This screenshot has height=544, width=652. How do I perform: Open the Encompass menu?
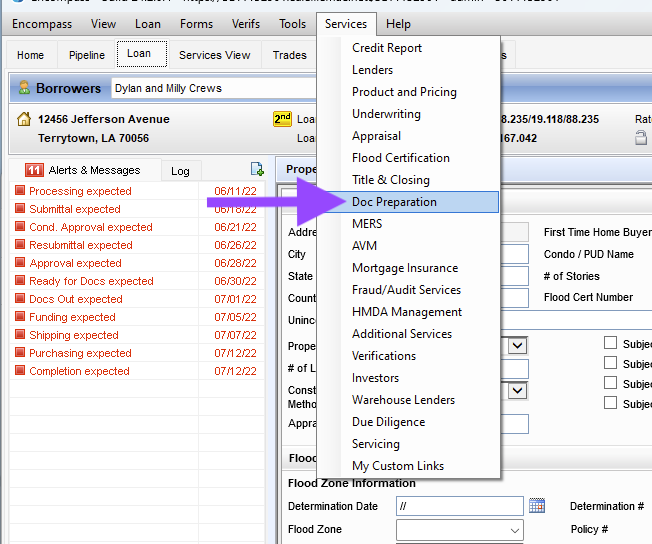tap(42, 24)
